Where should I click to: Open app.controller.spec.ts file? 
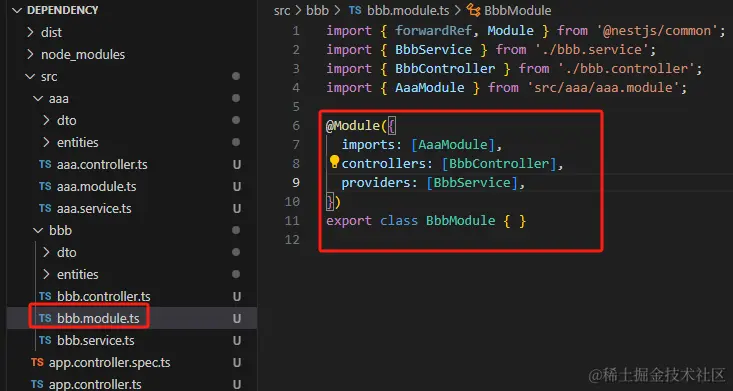point(110,362)
